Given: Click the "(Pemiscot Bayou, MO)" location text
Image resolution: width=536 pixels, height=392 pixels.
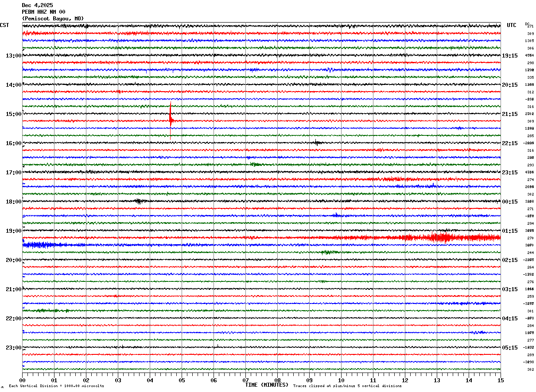Looking at the screenshot, I should click(x=52, y=19).
